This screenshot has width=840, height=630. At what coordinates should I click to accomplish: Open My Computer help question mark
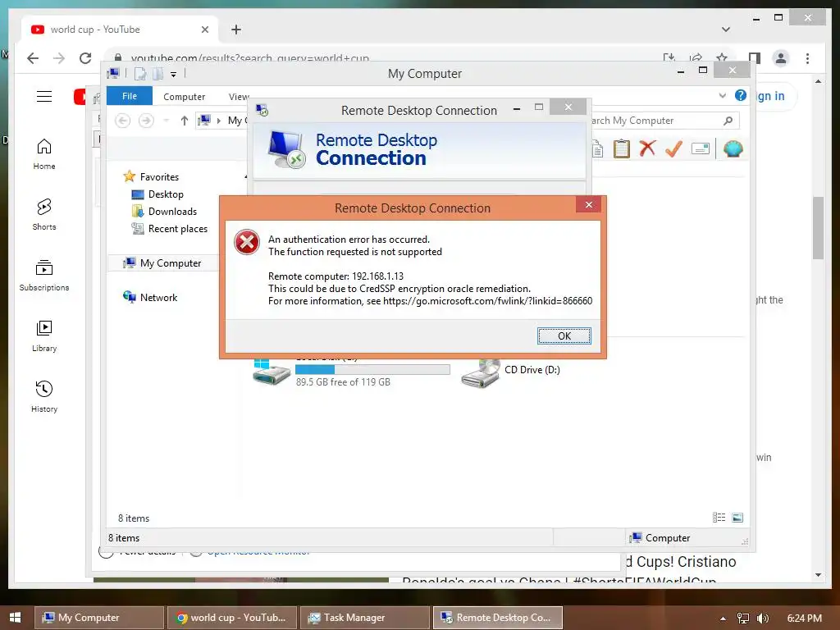741,95
